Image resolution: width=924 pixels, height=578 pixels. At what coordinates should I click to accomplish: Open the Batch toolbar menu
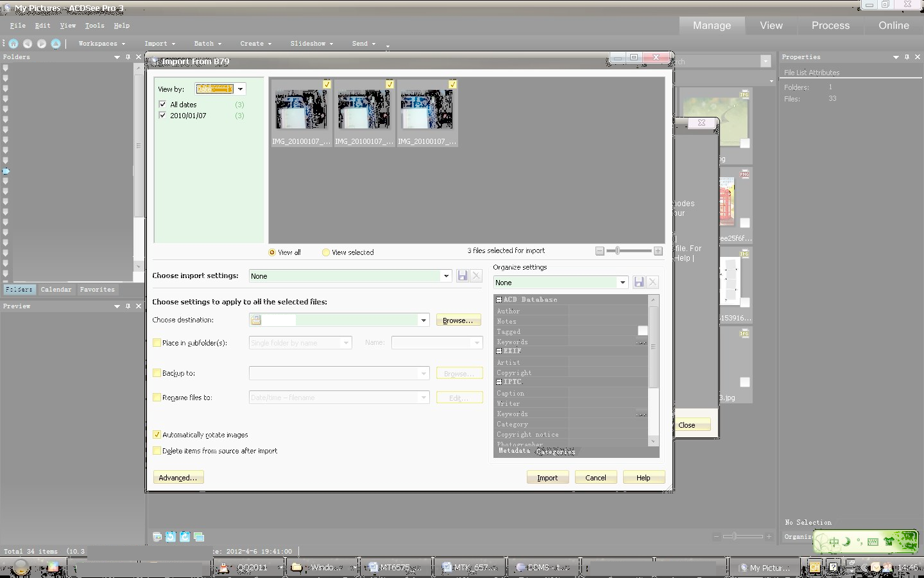(208, 44)
